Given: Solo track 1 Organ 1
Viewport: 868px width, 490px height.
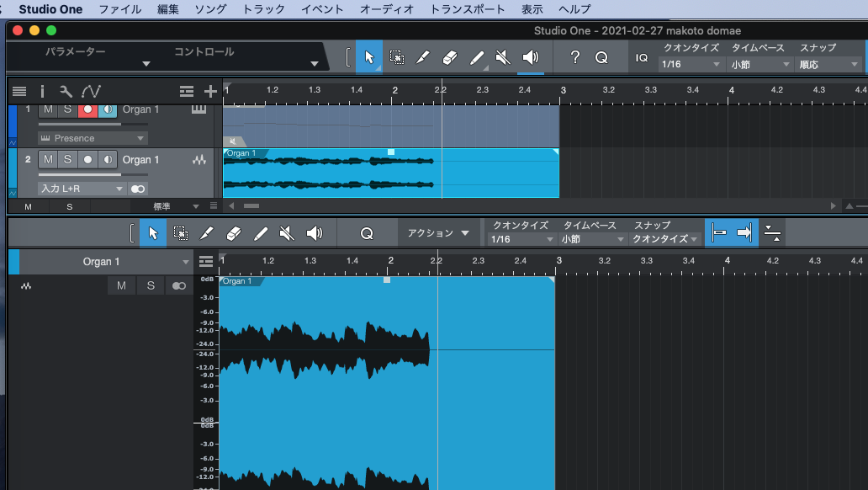Looking at the screenshot, I should 67,109.
